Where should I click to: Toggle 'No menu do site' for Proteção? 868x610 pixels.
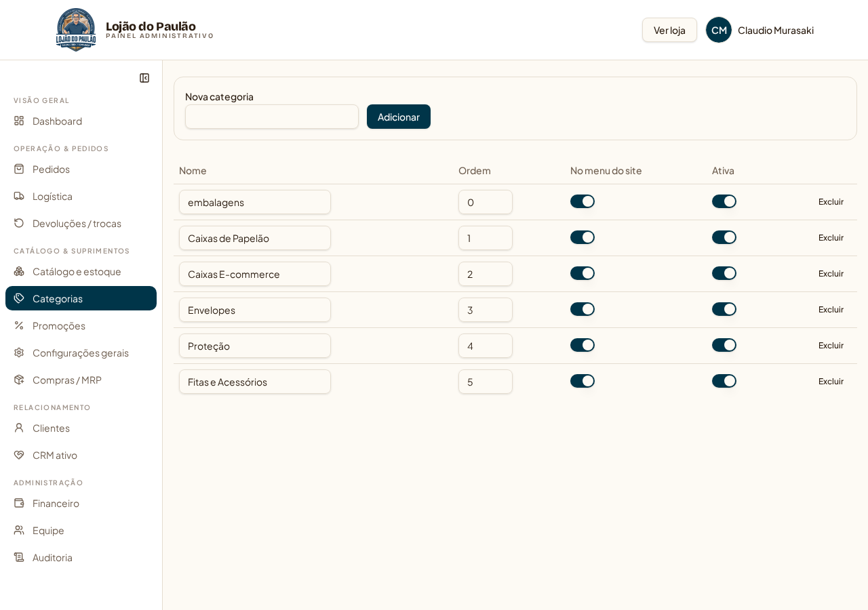583,345
